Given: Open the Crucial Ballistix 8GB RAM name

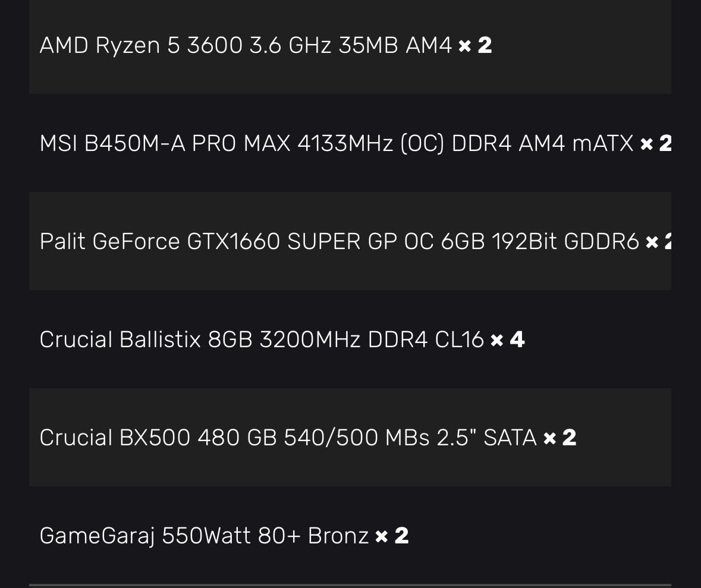Looking at the screenshot, I should (x=262, y=339).
